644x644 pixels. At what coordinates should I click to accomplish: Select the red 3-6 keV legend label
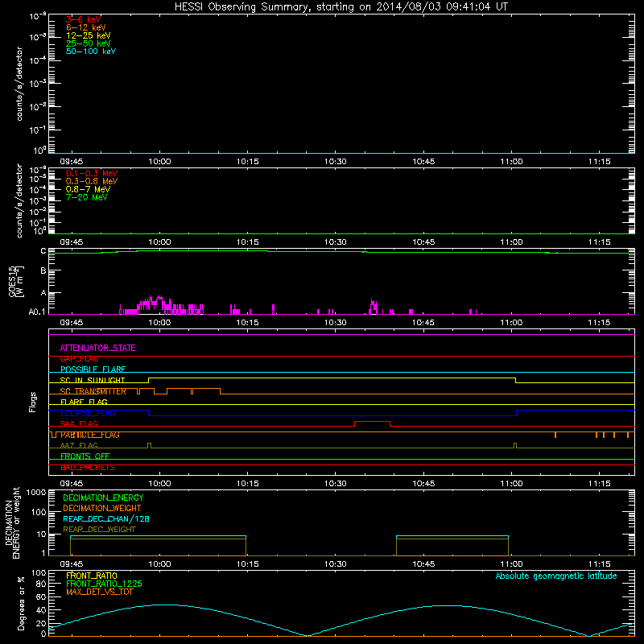tap(83, 19)
